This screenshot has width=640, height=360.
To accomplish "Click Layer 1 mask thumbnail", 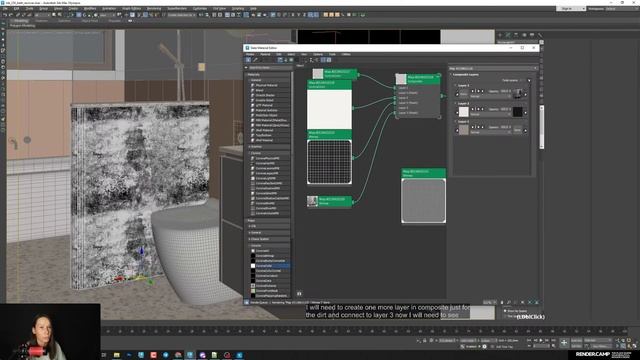I will pos(518,94).
